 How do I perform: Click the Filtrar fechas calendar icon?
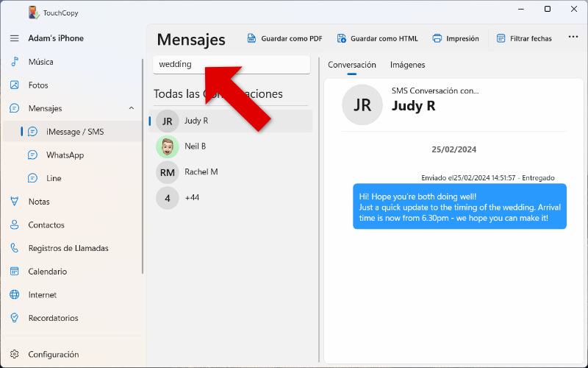(501, 38)
